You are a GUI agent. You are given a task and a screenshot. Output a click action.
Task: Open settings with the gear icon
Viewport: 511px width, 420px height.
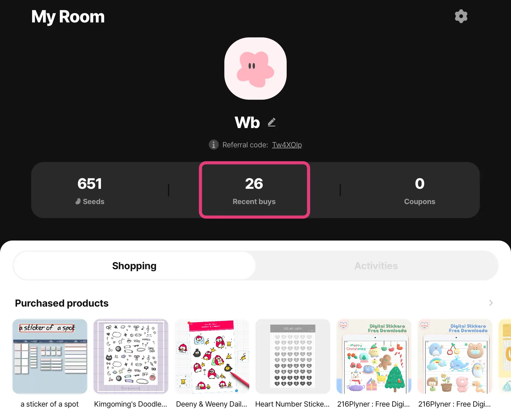click(x=461, y=16)
